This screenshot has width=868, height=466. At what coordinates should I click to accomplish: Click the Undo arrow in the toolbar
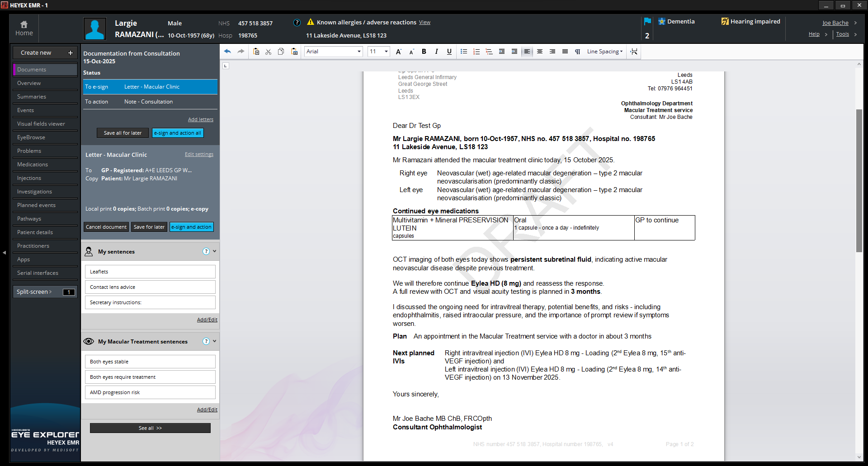[227, 52]
